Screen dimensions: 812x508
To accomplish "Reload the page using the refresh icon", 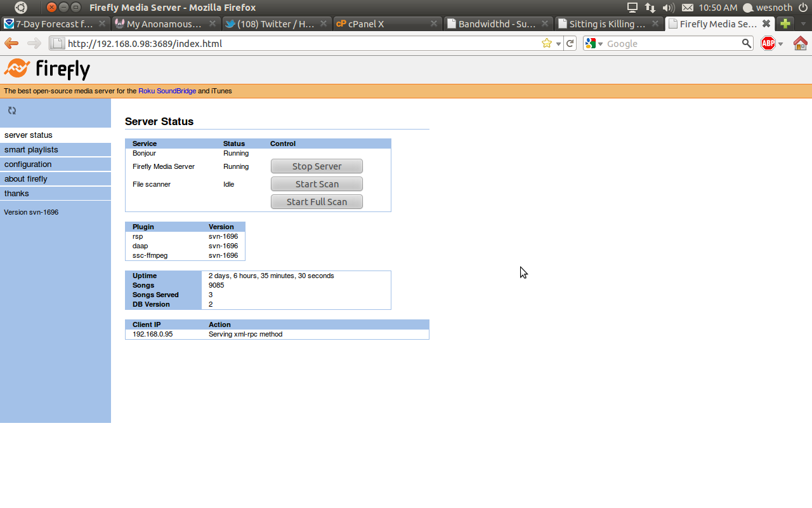I will 570,43.
